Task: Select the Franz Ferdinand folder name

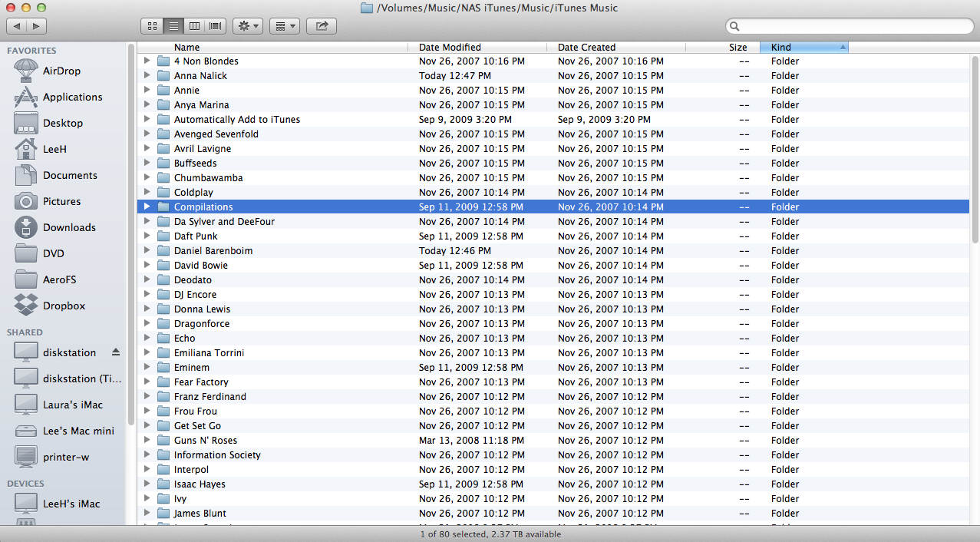Action: [x=210, y=397]
